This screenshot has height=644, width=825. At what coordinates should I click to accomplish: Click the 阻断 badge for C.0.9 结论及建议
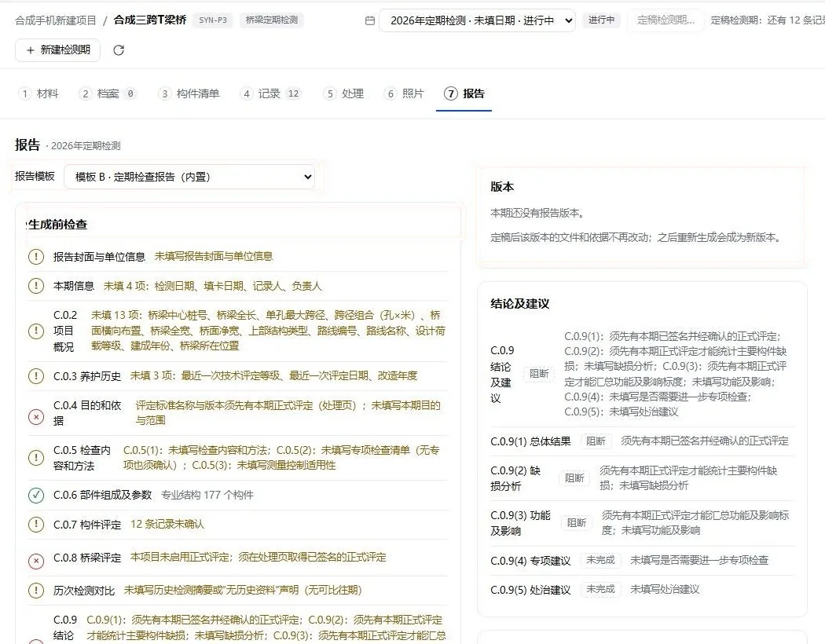point(539,374)
